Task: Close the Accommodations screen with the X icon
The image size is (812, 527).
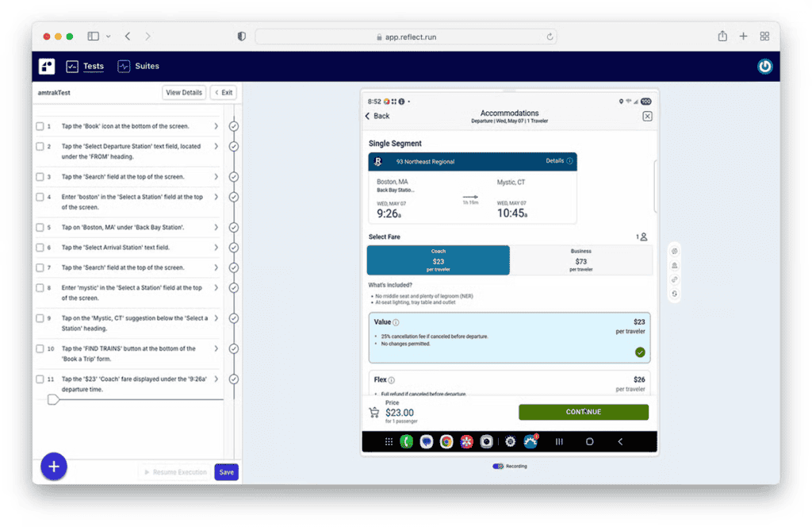Action: 647,117
